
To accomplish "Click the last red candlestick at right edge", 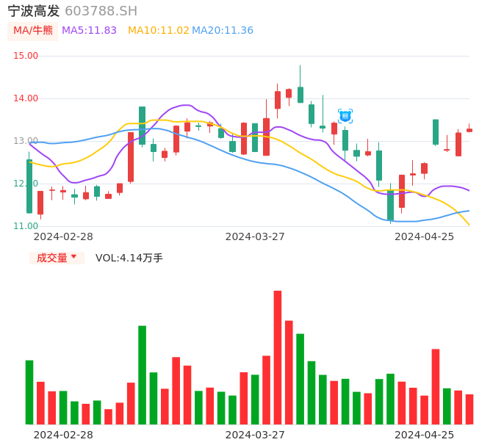I will pyautogui.click(x=469, y=130).
